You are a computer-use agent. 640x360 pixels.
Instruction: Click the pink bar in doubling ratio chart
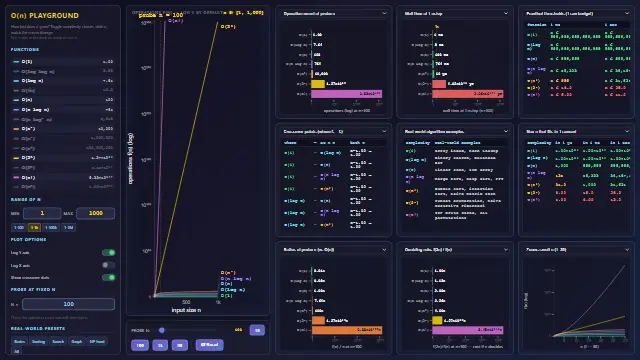pyautogui.click(x=468, y=330)
